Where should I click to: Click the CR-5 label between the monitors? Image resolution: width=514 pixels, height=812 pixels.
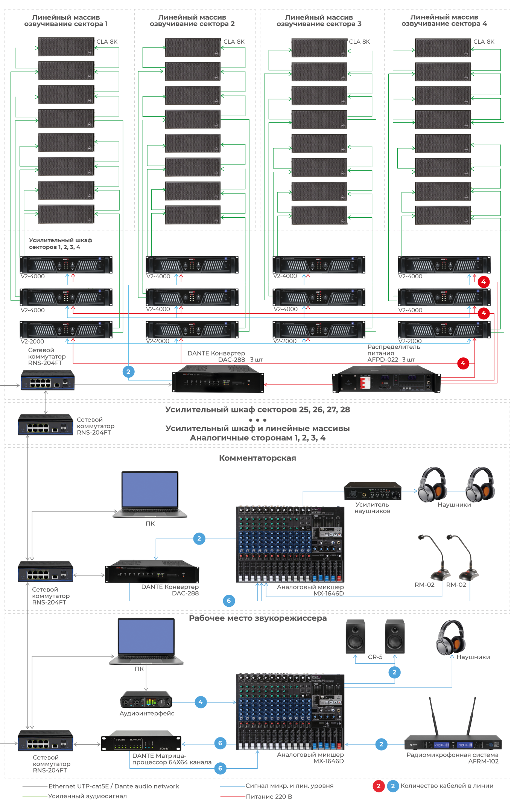tap(375, 657)
